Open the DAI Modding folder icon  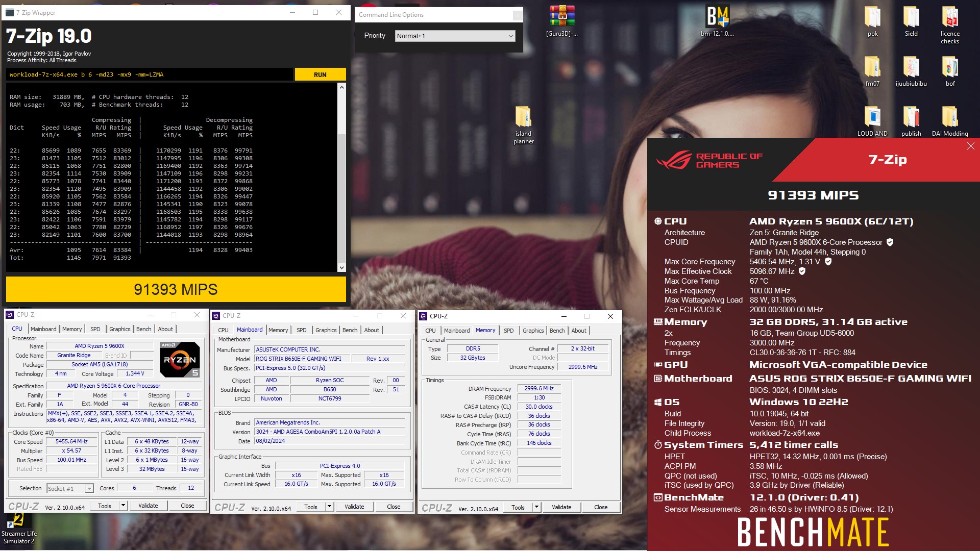(950, 121)
